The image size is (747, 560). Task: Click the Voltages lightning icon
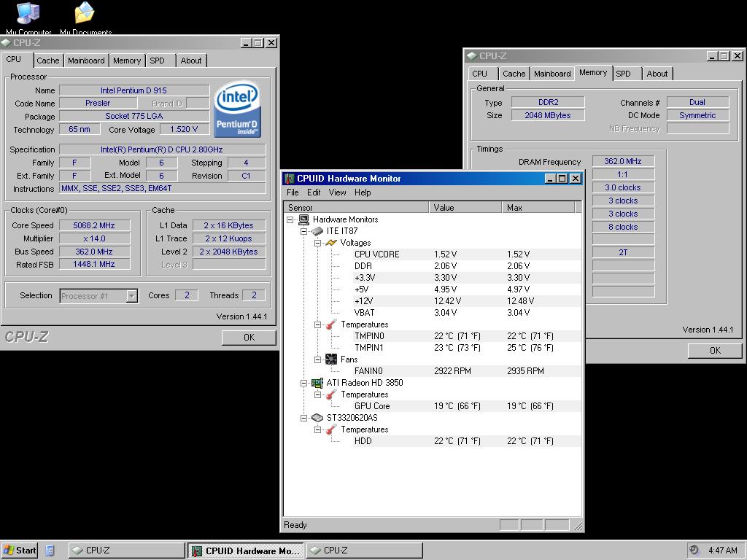coord(331,243)
